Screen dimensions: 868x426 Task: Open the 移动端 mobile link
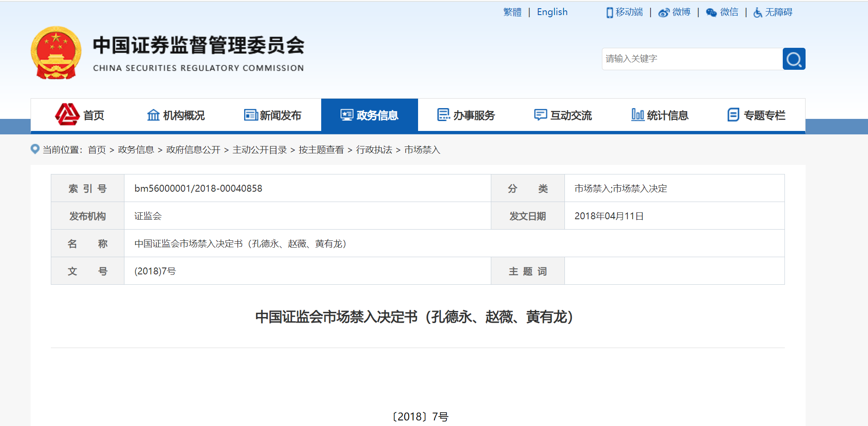point(629,12)
